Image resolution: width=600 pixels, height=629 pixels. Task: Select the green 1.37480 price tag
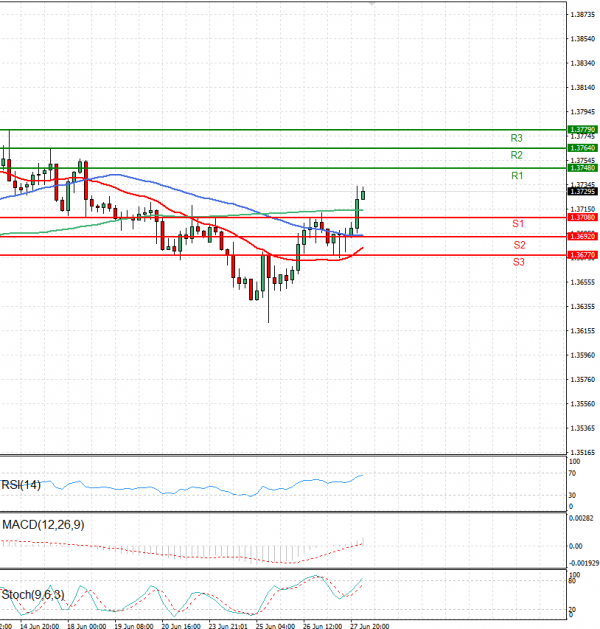(x=582, y=168)
